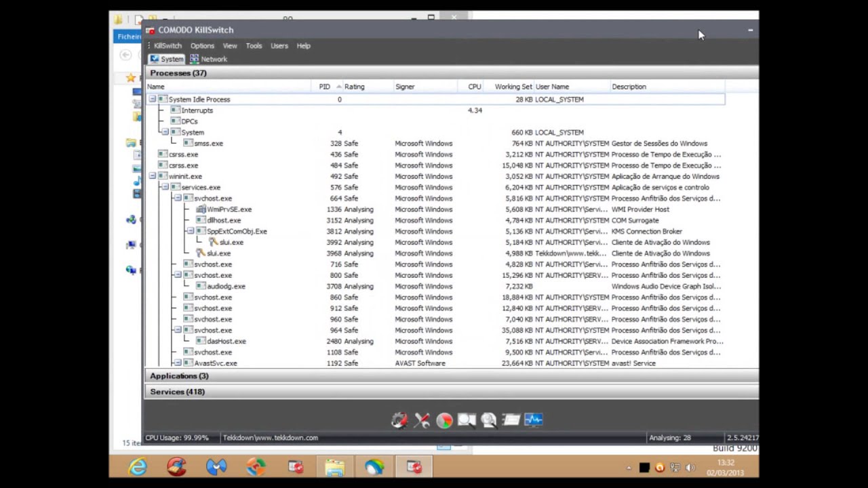Sort by the Name column header
This screenshot has width=868, height=488.
click(x=228, y=87)
